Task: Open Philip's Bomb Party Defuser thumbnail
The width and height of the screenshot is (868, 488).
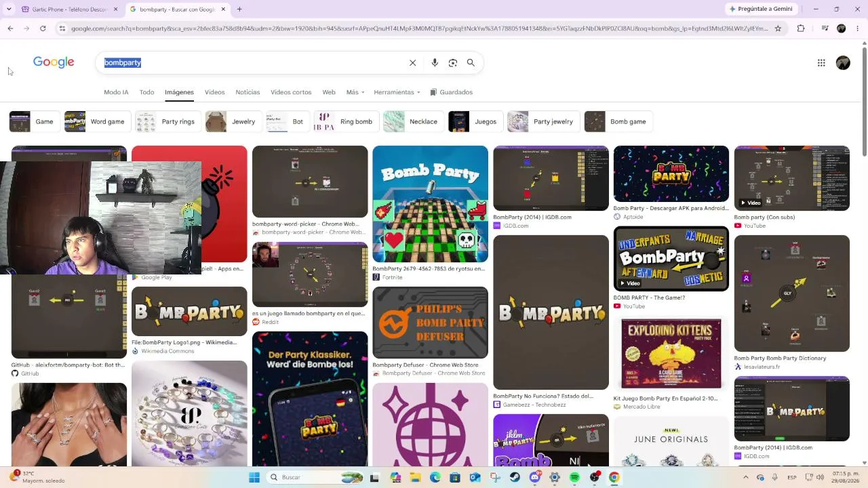Action: coord(430,323)
